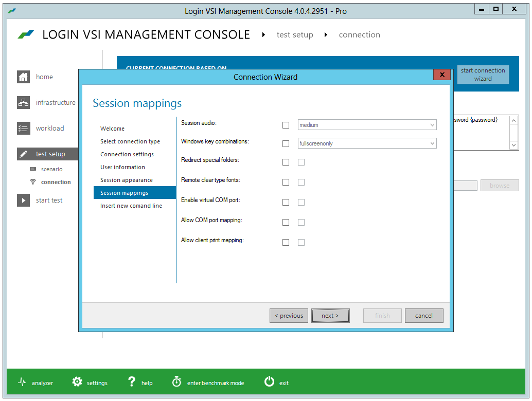Click start connection wizard button
532x401 pixels.
pos(483,75)
